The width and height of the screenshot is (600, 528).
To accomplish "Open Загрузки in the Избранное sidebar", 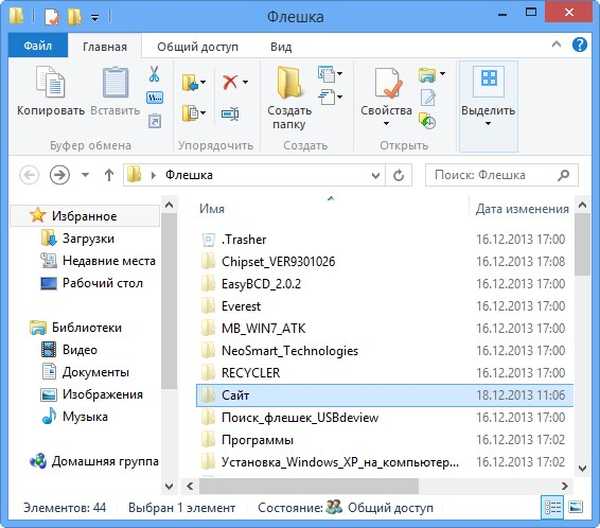I will point(89,239).
